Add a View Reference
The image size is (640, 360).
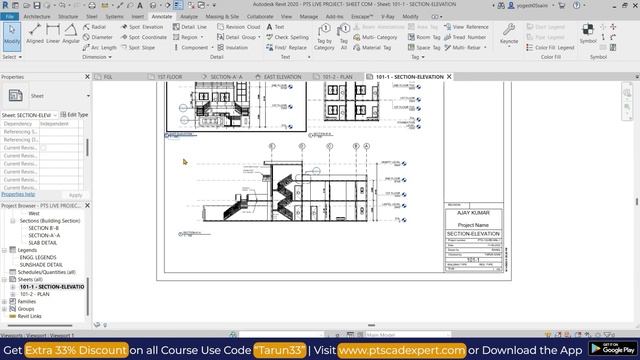(x=466, y=27)
